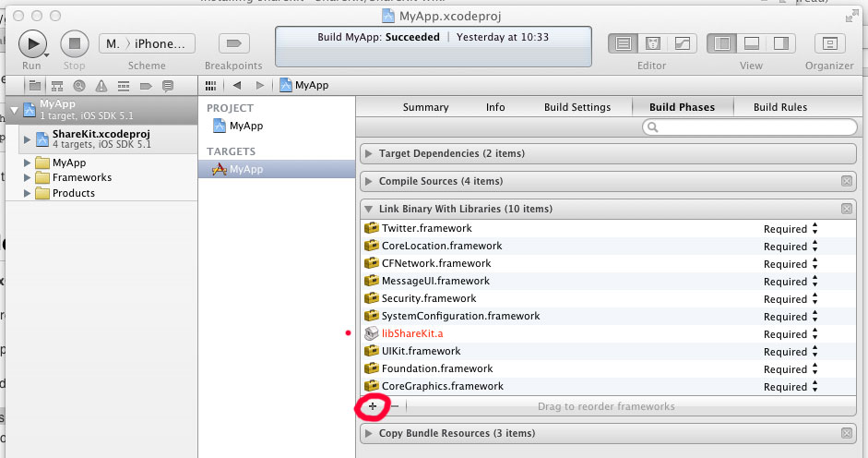The height and width of the screenshot is (458, 868).
Task: Expand Compile Sources section
Action: tap(369, 181)
